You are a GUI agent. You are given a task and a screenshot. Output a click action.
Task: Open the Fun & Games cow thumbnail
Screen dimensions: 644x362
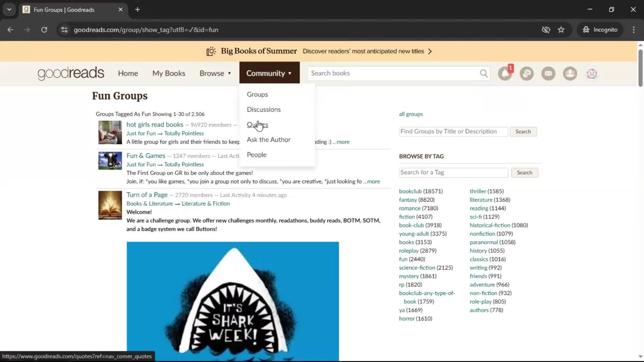[110, 161]
